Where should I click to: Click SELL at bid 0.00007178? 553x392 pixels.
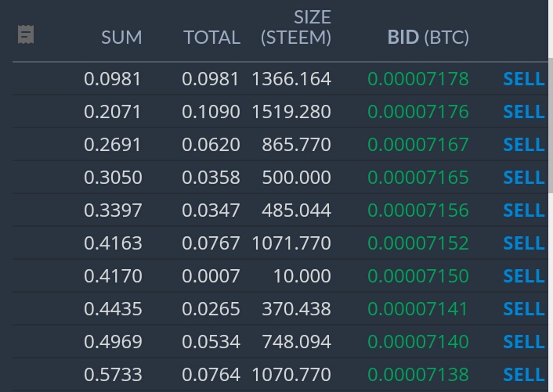point(524,78)
